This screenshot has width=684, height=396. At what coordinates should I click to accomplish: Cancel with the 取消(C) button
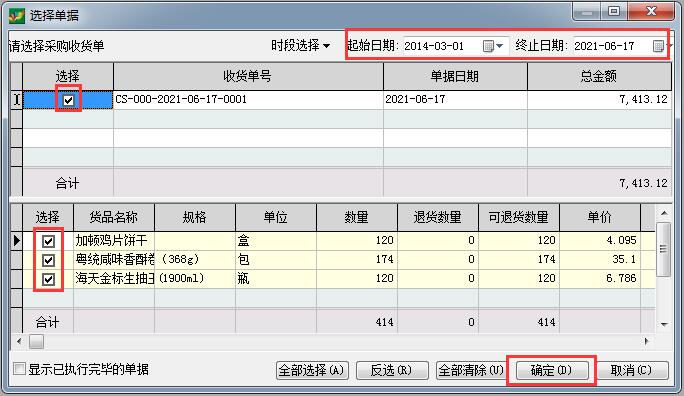pyautogui.click(x=632, y=371)
